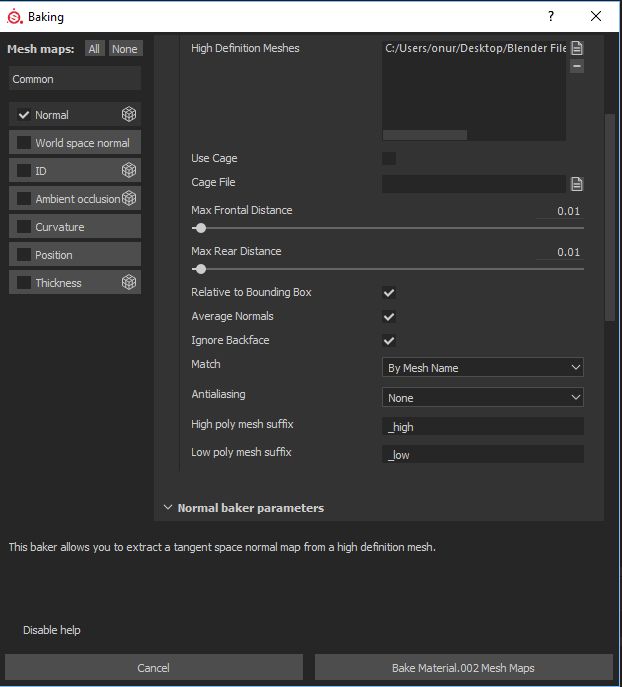Open ID map settings cube icon

click(x=129, y=170)
